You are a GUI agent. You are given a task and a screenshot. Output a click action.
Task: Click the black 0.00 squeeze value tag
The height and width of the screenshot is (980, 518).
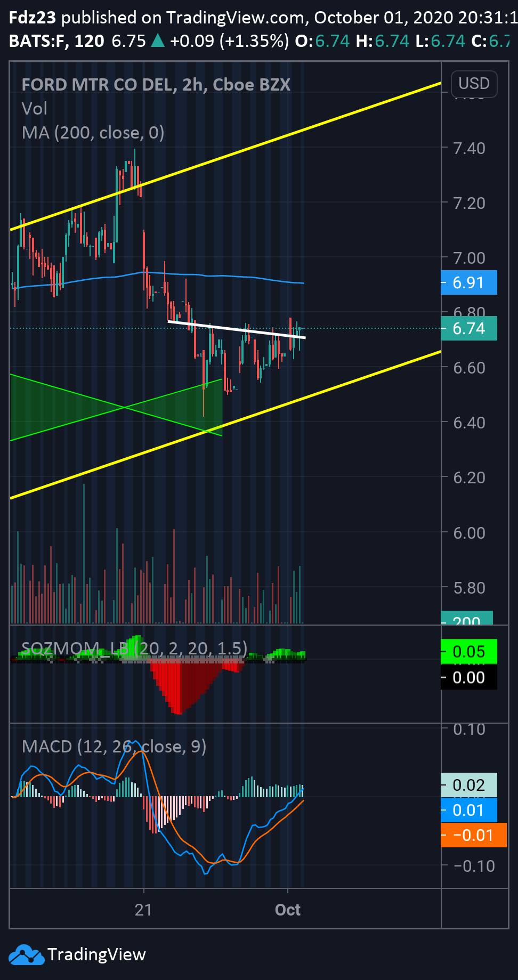(469, 677)
